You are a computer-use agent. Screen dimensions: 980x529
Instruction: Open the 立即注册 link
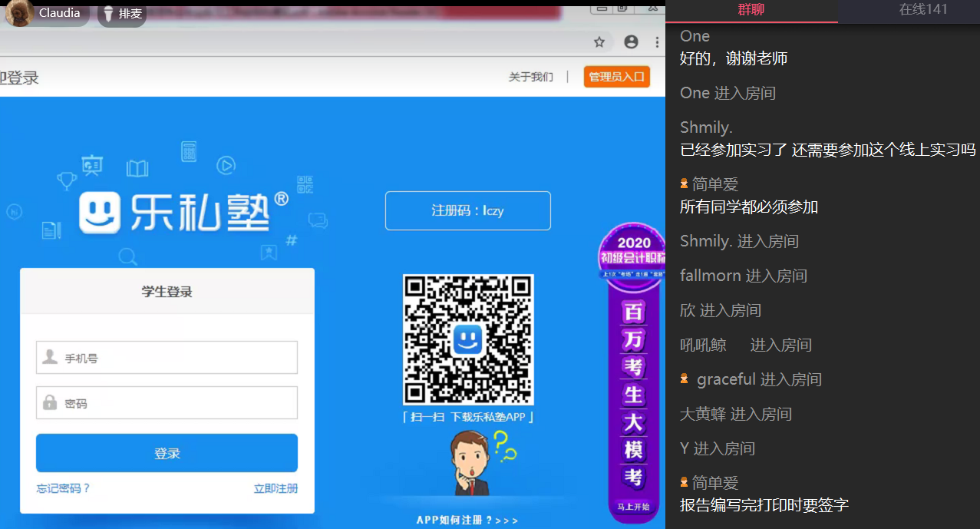tap(276, 488)
